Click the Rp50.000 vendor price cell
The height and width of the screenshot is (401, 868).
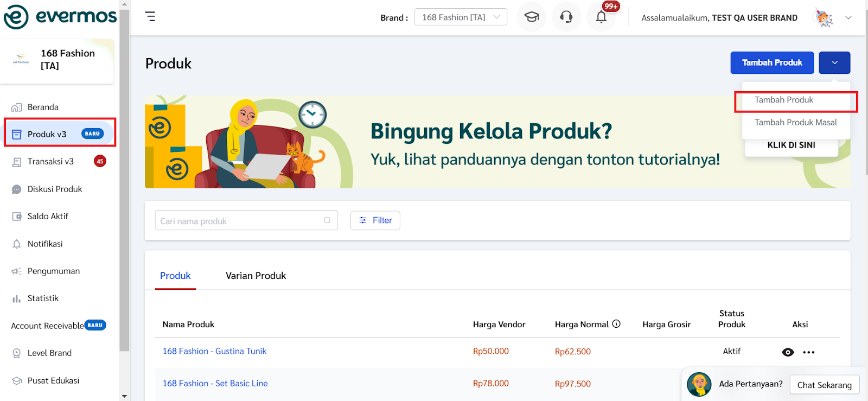click(491, 351)
